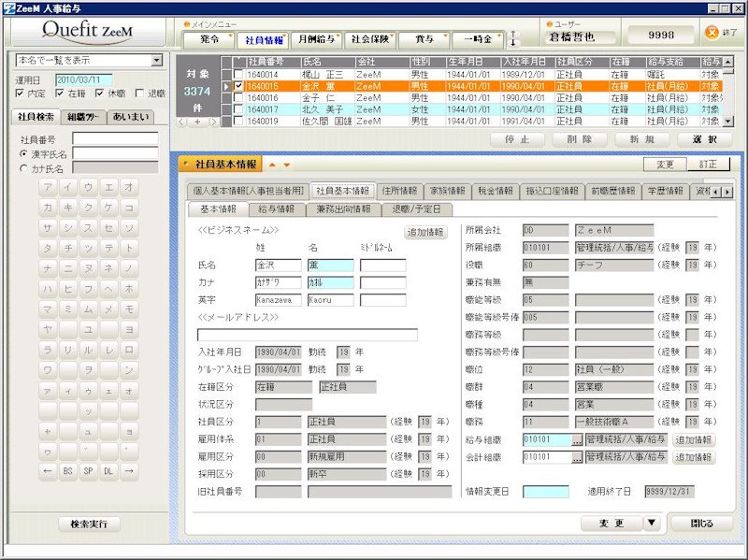748x560 pixels.
Task: Click the SP key on kana keypad
Action: pos(88,471)
